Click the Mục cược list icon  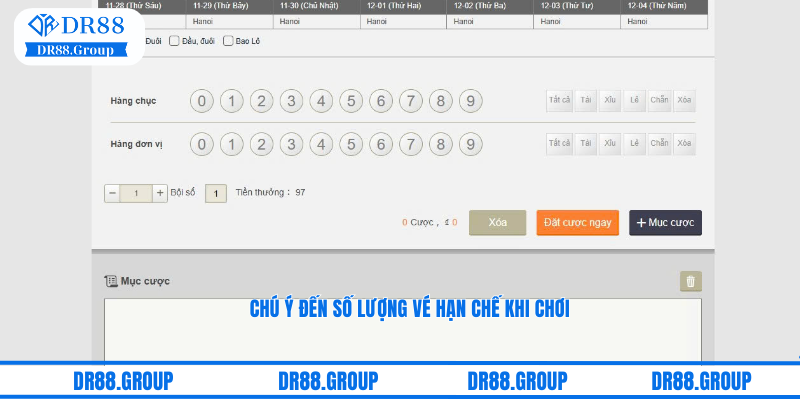(111, 281)
